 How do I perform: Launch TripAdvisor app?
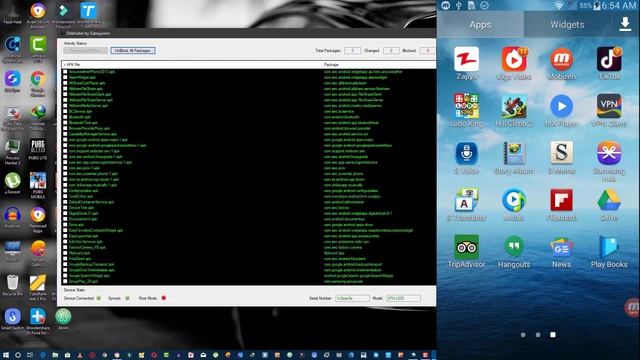[466, 247]
